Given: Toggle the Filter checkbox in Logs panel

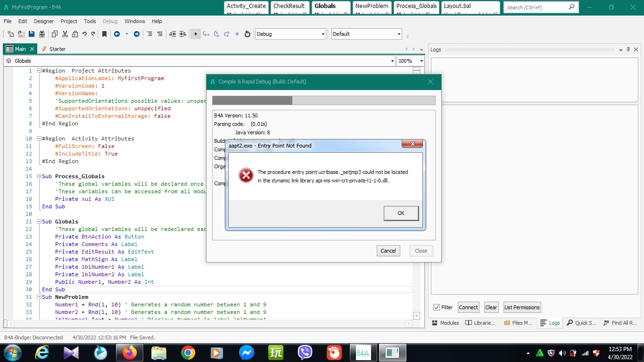Looking at the screenshot, I should click(437, 307).
